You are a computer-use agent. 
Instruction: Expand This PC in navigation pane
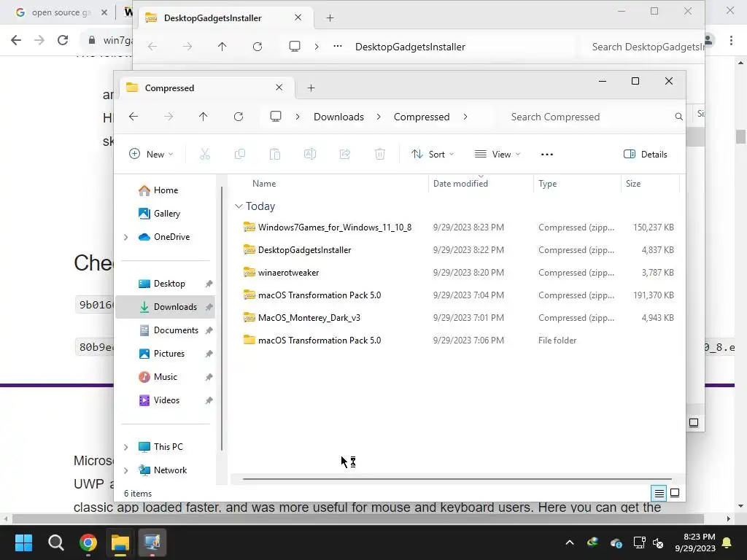pyautogui.click(x=125, y=447)
